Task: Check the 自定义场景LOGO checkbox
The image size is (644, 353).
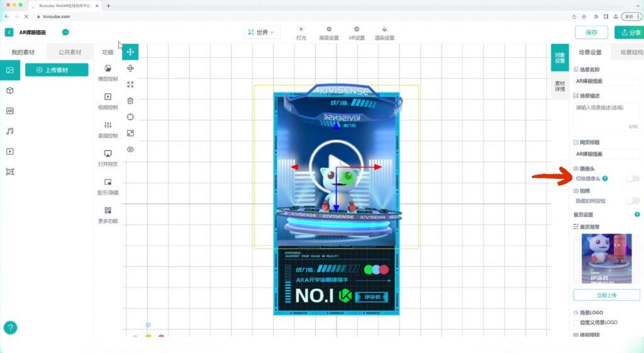Action: click(576, 323)
